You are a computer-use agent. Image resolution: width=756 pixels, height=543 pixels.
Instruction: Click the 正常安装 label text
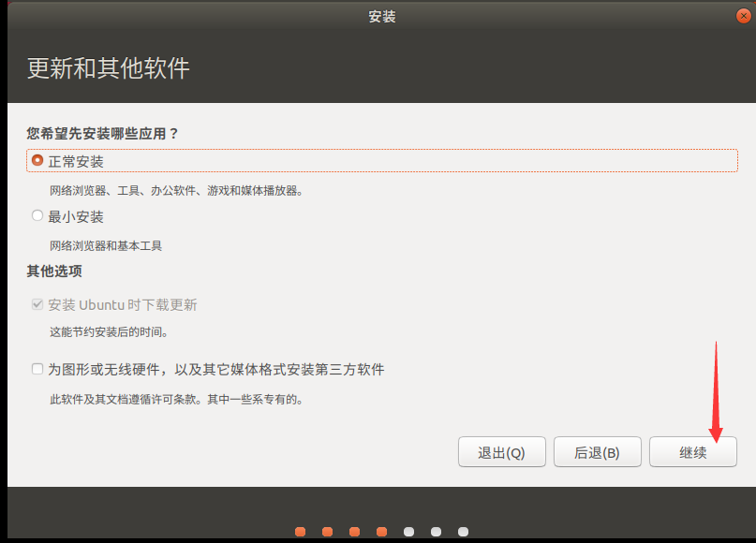[x=76, y=162]
